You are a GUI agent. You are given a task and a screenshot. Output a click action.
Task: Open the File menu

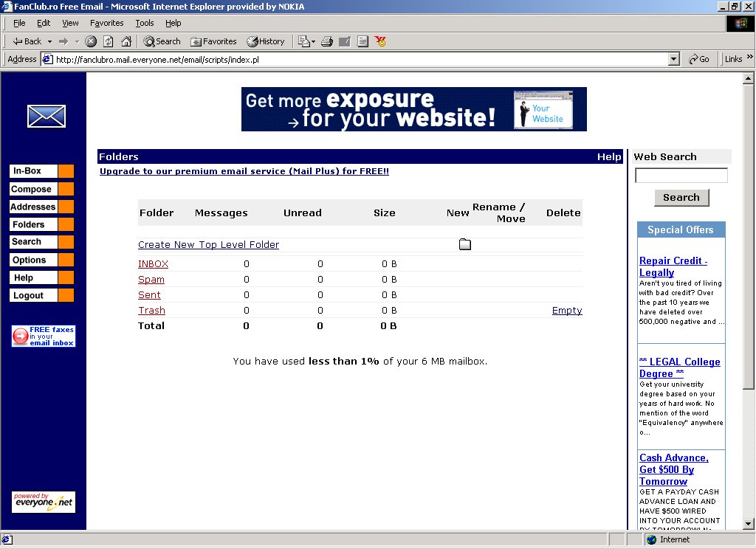click(19, 23)
